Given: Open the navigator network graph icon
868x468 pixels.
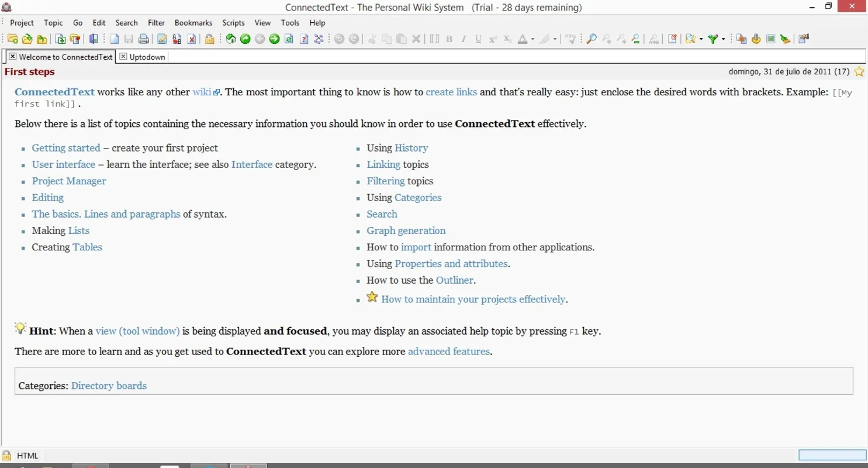Looking at the screenshot, I should tap(319, 39).
